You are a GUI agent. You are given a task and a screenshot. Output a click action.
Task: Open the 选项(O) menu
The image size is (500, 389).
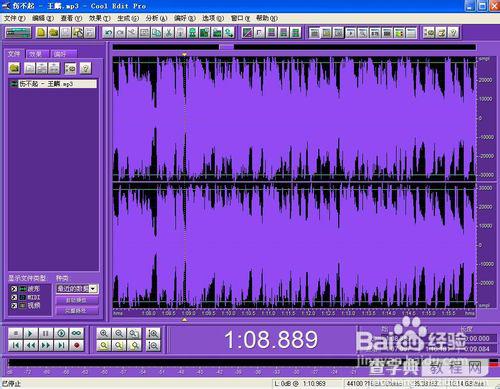pyautogui.click(x=213, y=18)
